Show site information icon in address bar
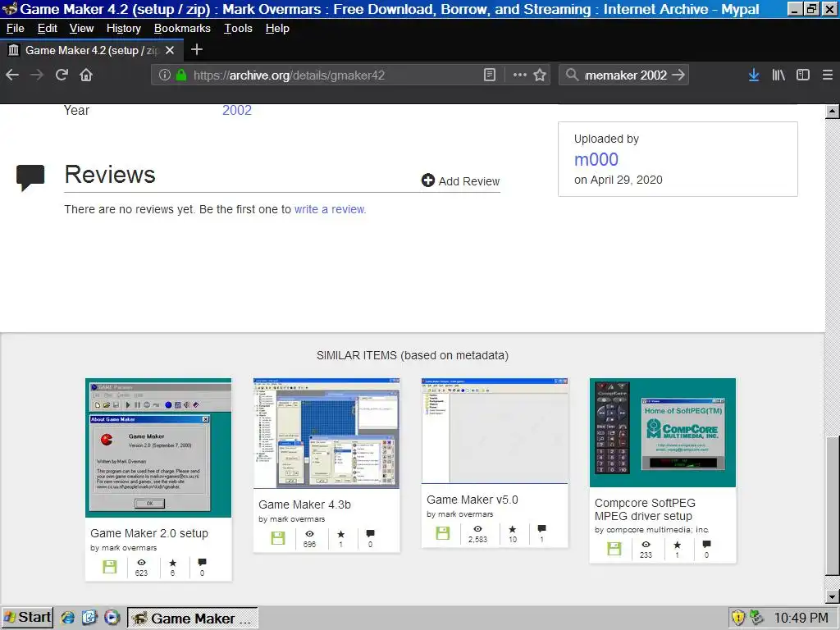Image resolution: width=840 pixels, height=630 pixels. coord(164,75)
